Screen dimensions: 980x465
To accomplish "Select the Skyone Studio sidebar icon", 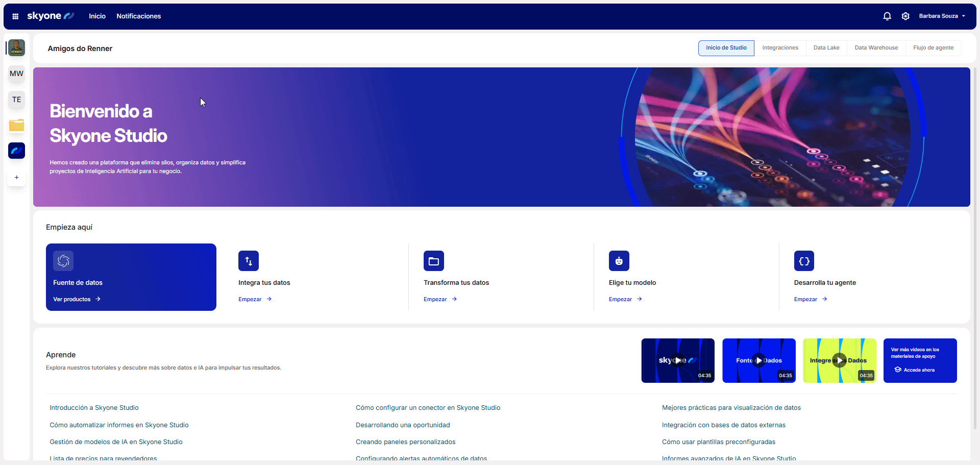I will pos(17,151).
